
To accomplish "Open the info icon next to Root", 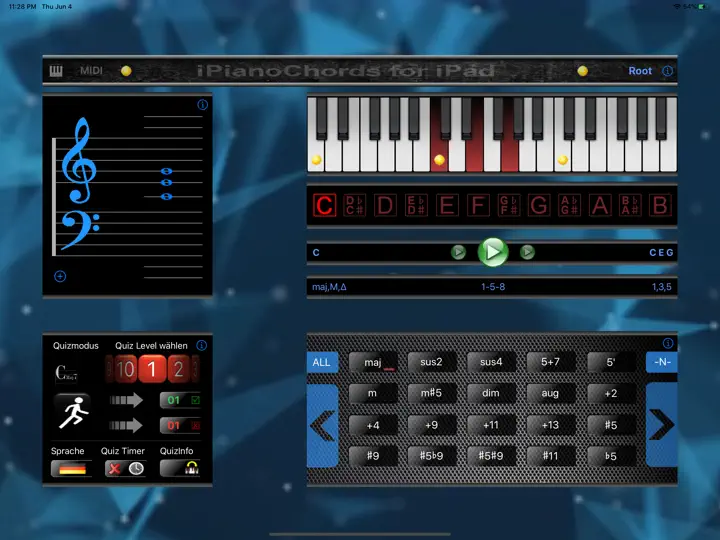I will [667, 71].
